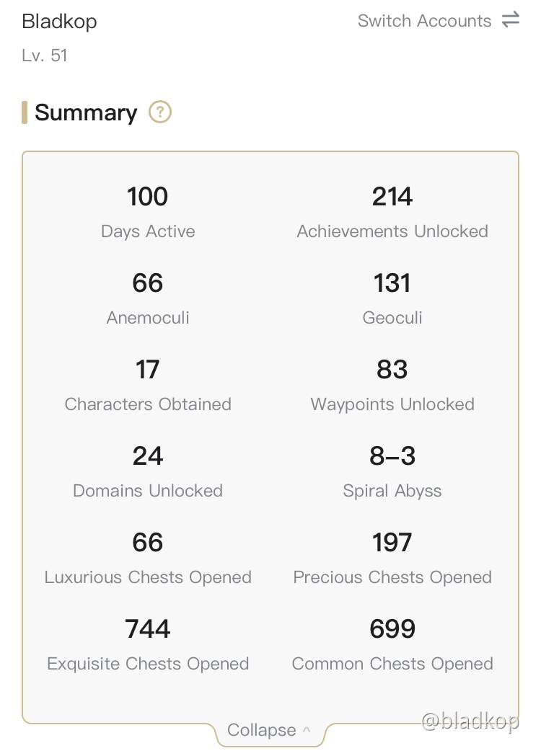Select the Precious Chests Opened stat
This screenshot has width=541, height=756.
(392, 557)
